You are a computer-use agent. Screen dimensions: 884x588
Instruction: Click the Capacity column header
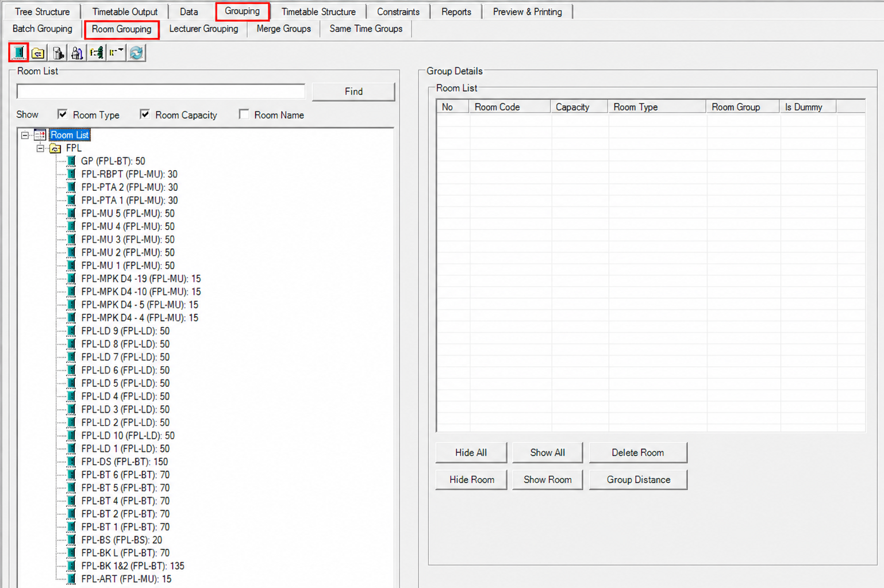tap(580, 107)
